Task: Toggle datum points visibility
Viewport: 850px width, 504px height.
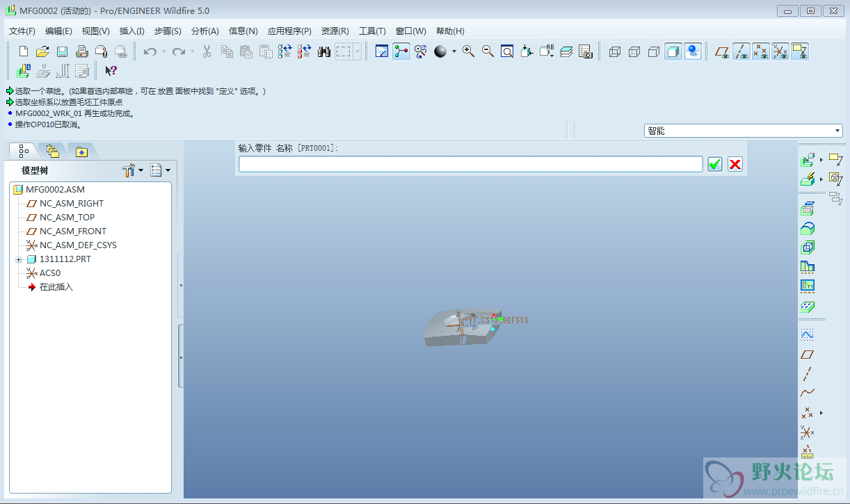Action: pyautogui.click(x=761, y=51)
